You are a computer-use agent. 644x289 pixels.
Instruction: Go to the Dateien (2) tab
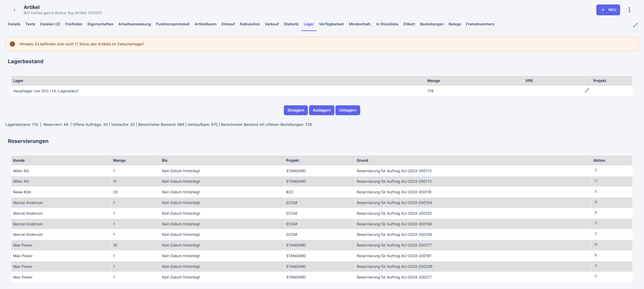coord(50,24)
